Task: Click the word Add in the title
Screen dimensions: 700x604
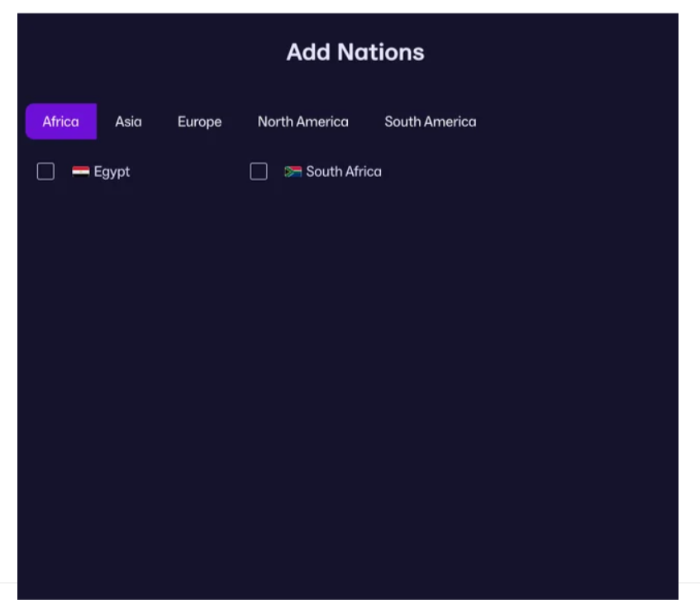Action: 304,52
